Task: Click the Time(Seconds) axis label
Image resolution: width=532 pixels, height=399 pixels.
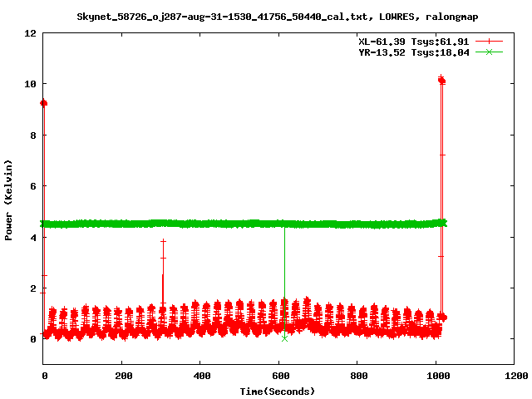Action: [x=277, y=392]
